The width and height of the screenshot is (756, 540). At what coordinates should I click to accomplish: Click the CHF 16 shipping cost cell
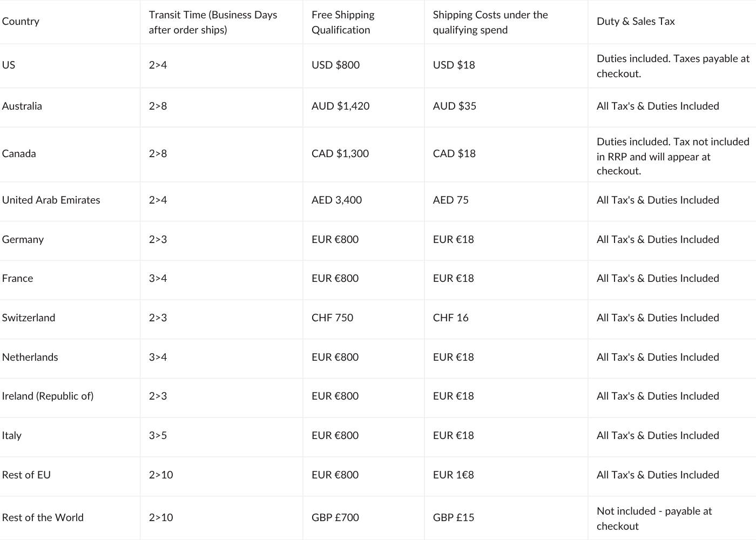pyautogui.click(x=450, y=318)
